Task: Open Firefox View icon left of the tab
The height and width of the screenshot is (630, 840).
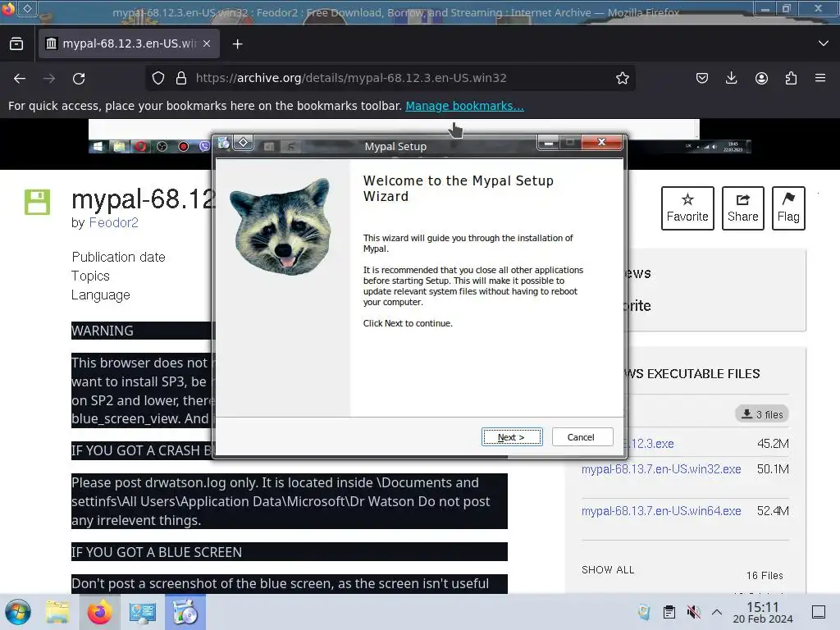Action: (16, 43)
